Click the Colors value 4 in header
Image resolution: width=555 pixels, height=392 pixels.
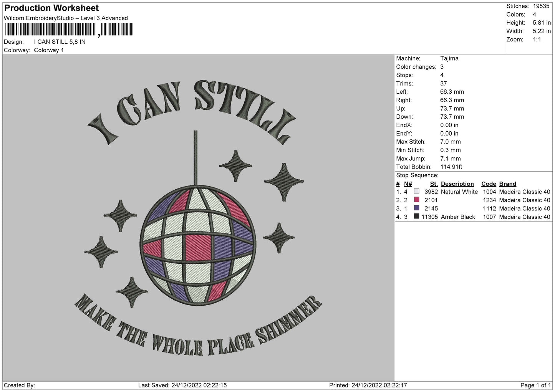[534, 15]
